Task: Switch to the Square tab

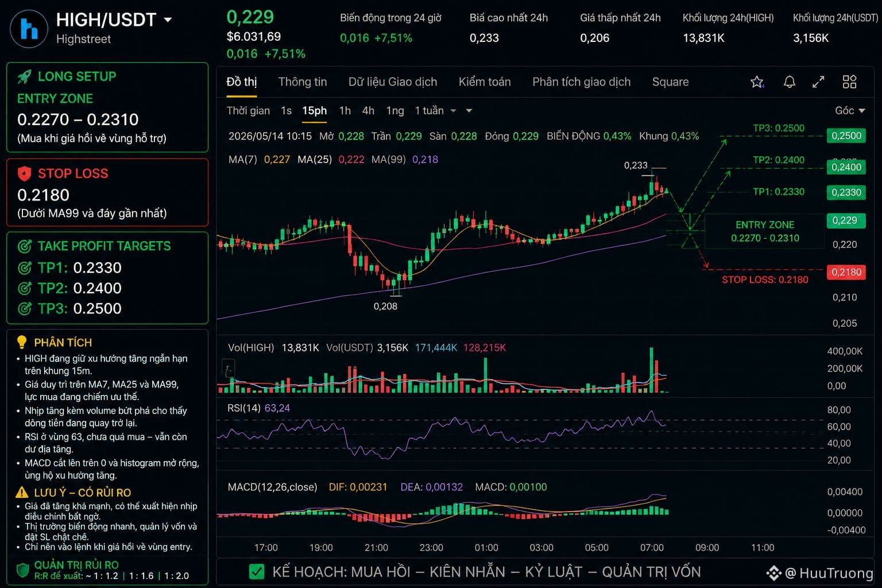Action: click(x=670, y=82)
